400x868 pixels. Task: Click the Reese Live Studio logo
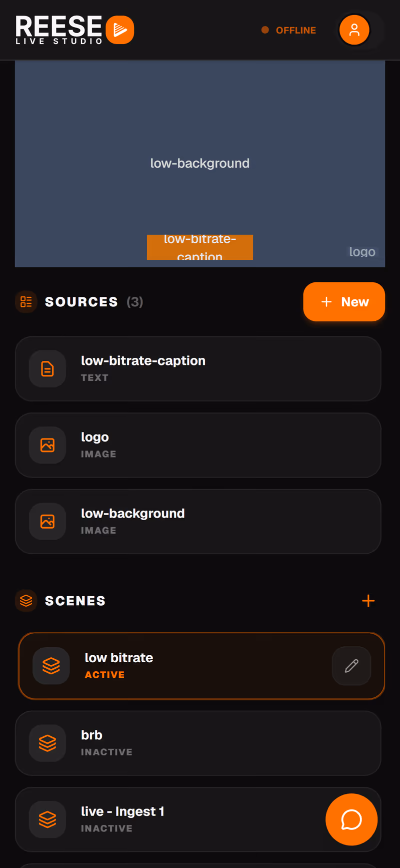[x=74, y=30]
